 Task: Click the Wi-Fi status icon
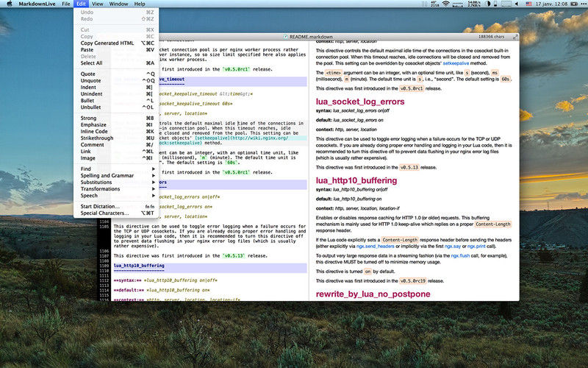point(445,4)
